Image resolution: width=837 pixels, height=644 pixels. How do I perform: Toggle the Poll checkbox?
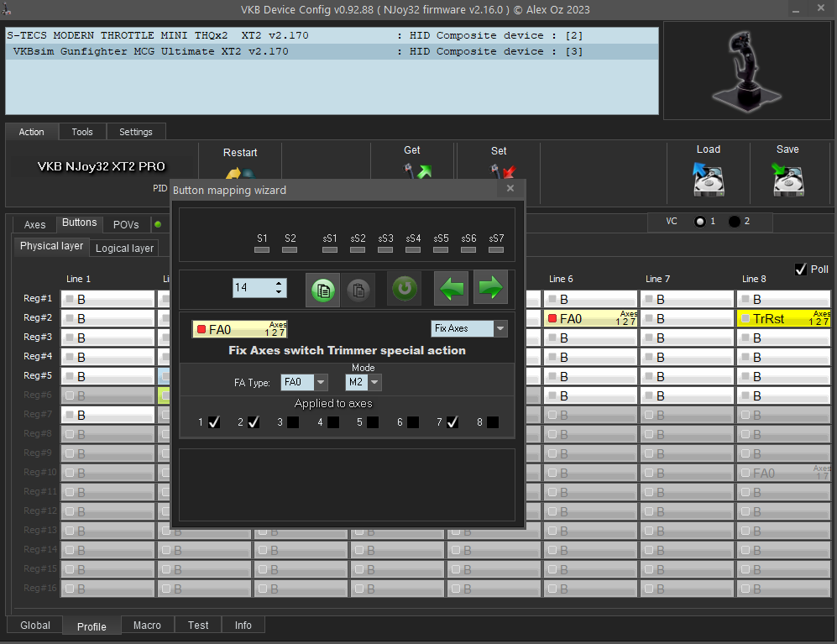[800, 269]
